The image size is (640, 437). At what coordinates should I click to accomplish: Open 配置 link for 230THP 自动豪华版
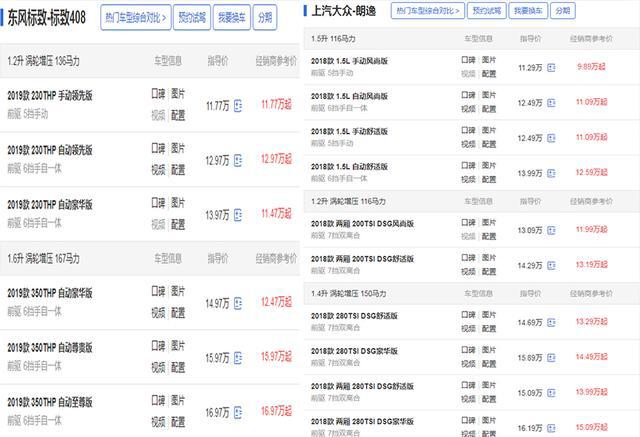coord(178,224)
